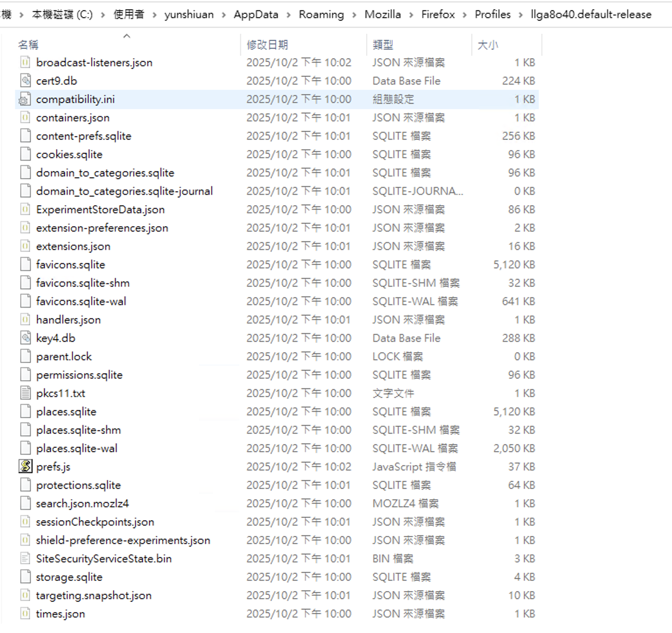Select the cookies.sqlite file name

point(69,155)
